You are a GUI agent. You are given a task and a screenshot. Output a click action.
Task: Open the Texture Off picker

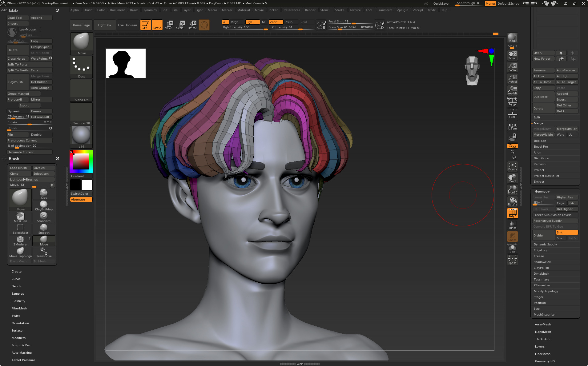point(81,114)
